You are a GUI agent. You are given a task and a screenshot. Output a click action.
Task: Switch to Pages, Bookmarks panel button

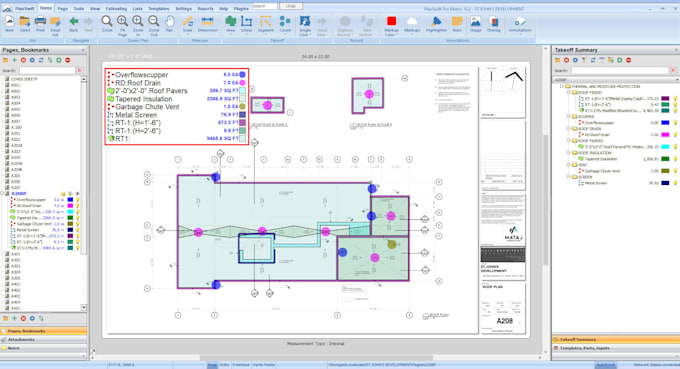(43, 331)
